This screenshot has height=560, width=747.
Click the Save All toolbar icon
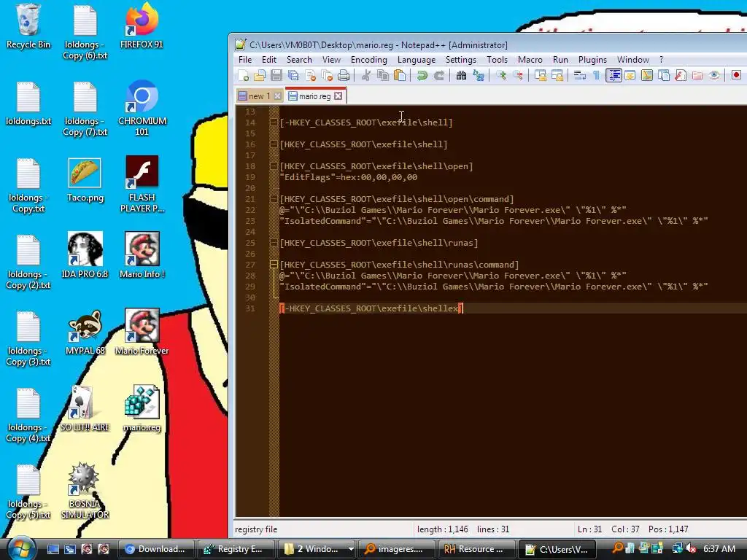293,75
